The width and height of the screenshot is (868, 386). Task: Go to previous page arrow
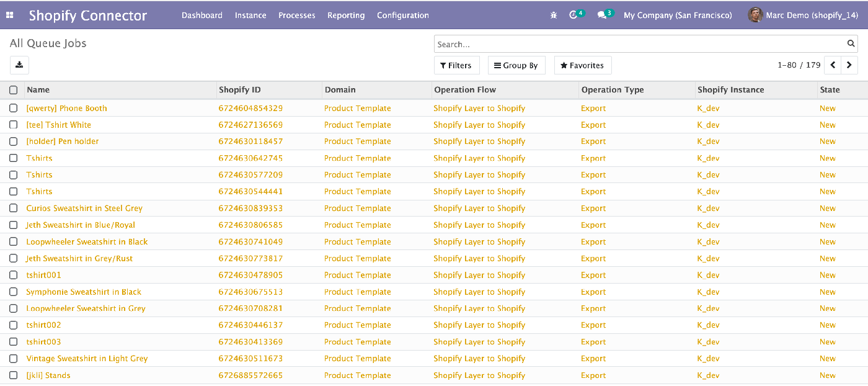pyautogui.click(x=833, y=65)
